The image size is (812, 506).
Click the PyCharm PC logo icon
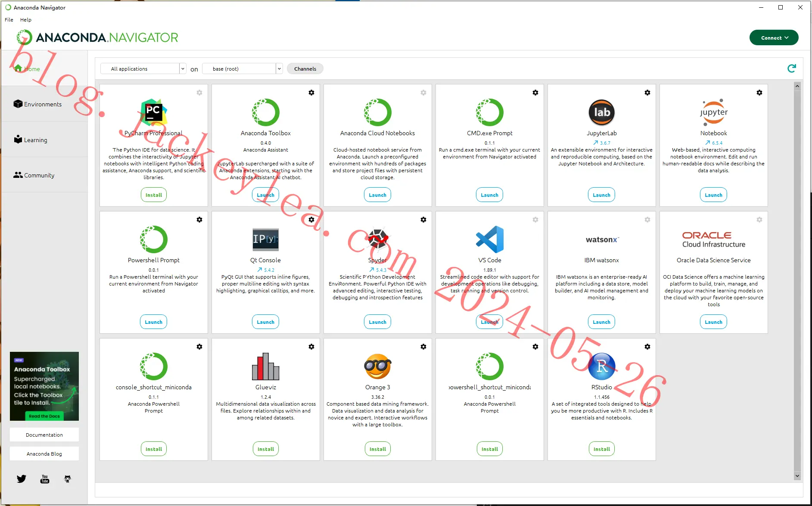pos(154,112)
